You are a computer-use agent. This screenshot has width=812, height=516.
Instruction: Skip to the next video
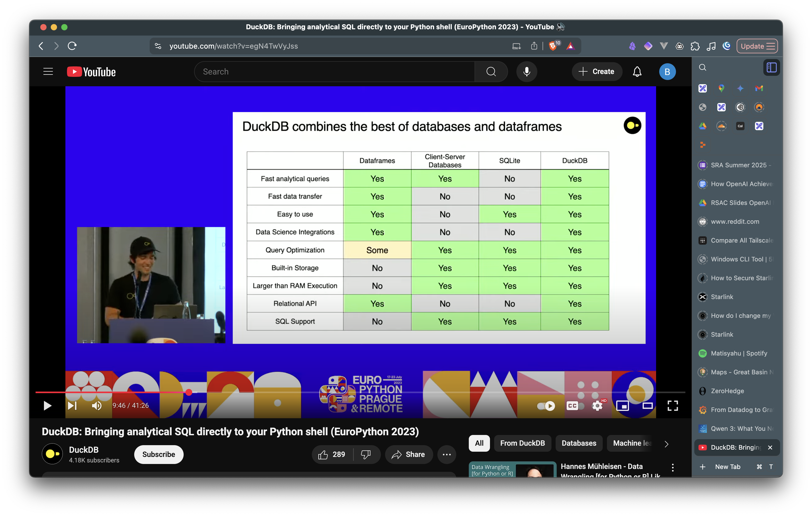click(x=72, y=405)
